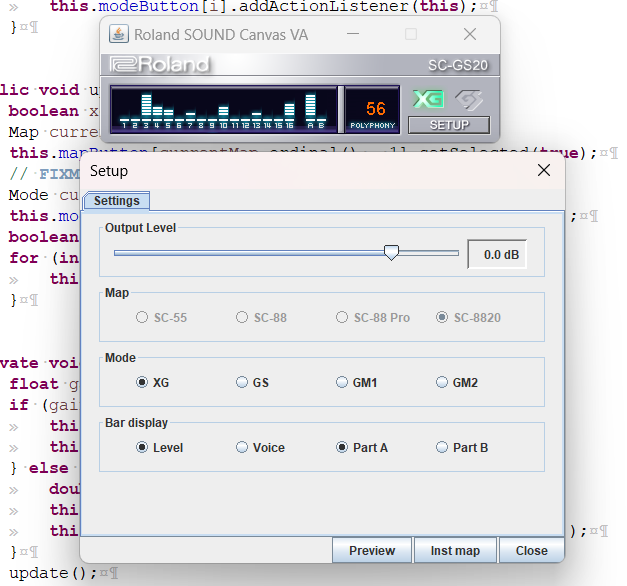Click the Preview button
This screenshot has height=586, width=627.
(x=372, y=550)
